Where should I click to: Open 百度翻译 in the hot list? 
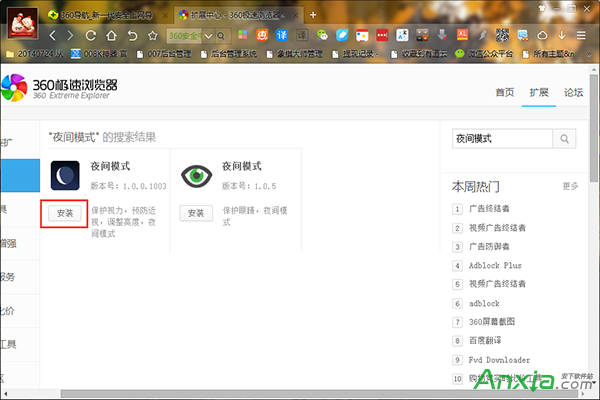[485, 340]
